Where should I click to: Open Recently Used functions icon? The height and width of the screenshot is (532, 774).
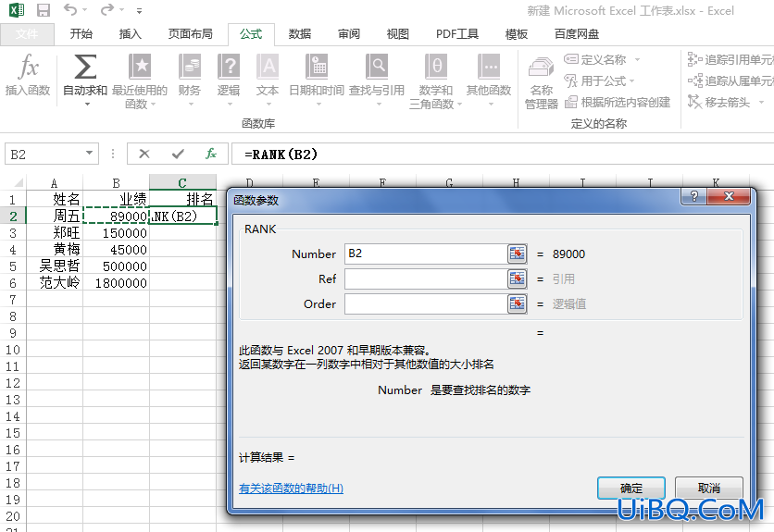tap(140, 67)
